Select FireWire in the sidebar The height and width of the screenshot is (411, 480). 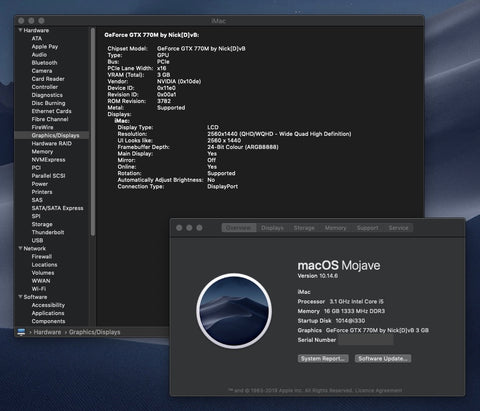pyautogui.click(x=42, y=127)
